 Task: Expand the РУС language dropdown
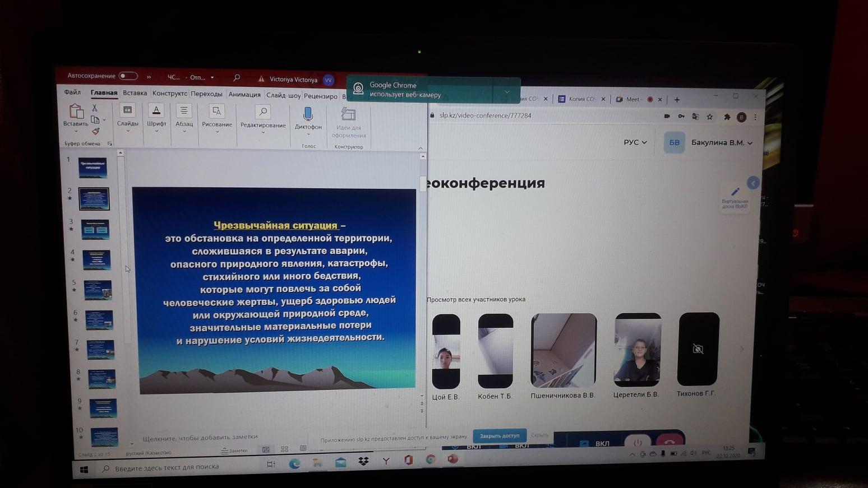click(635, 142)
